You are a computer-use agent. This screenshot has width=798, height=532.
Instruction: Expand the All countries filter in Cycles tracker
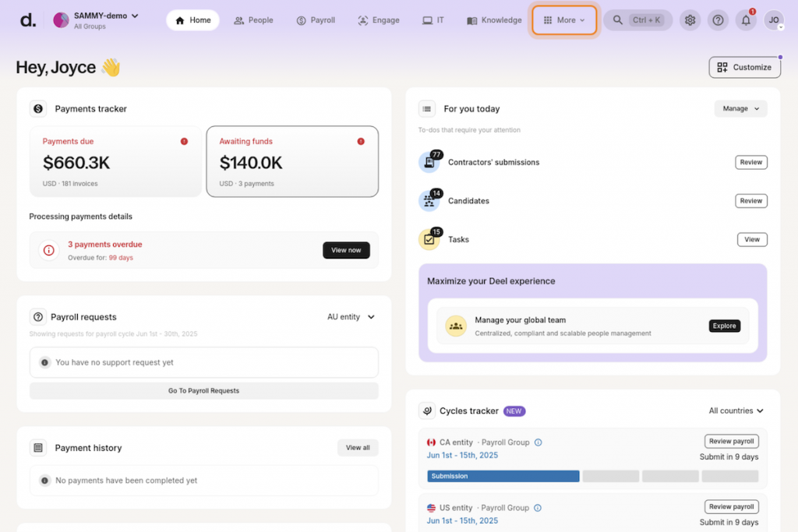pyautogui.click(x=735, y=410)
